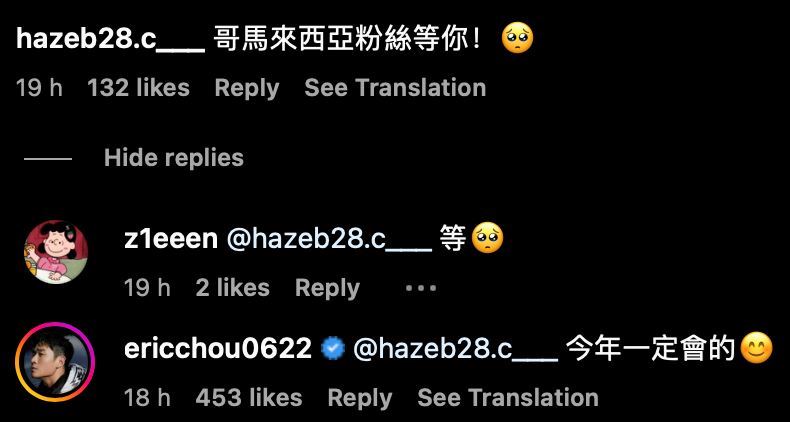See Translation for ericchou0622's reply
This screenshot has height=422, width=790.
pos(508,398)
